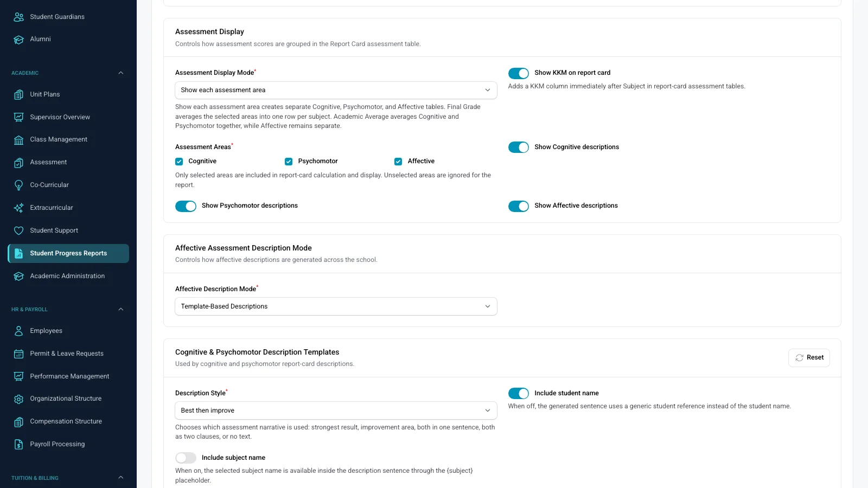Open the Description Style combo box

[x=336, y=410]
